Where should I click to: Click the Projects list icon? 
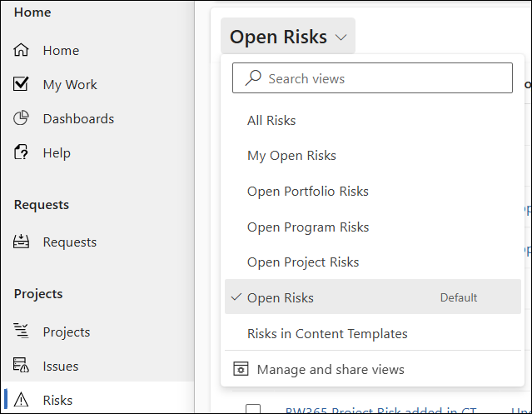(x=22, y=332)
